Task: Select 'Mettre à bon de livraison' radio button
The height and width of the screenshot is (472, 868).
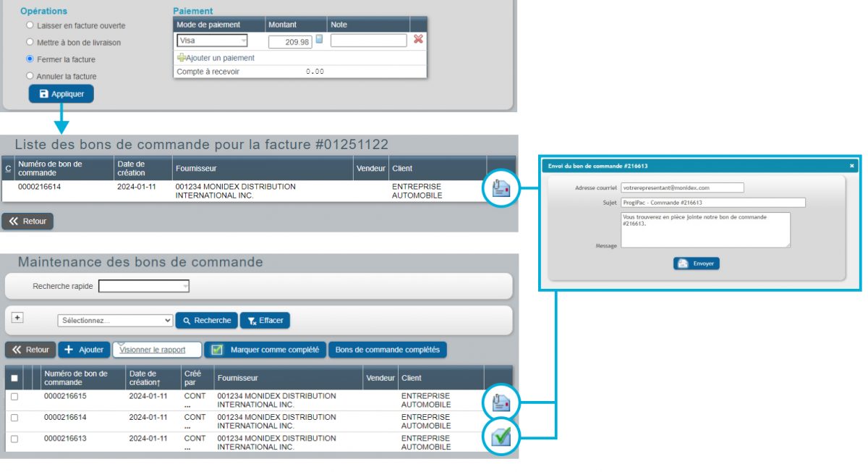Action: point(30,42)
